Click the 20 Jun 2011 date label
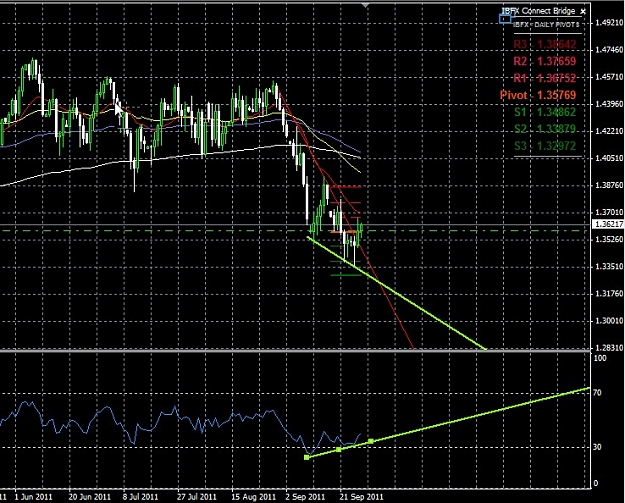The width and height of the screenshot is (625, 503). (x=89, y=497)
